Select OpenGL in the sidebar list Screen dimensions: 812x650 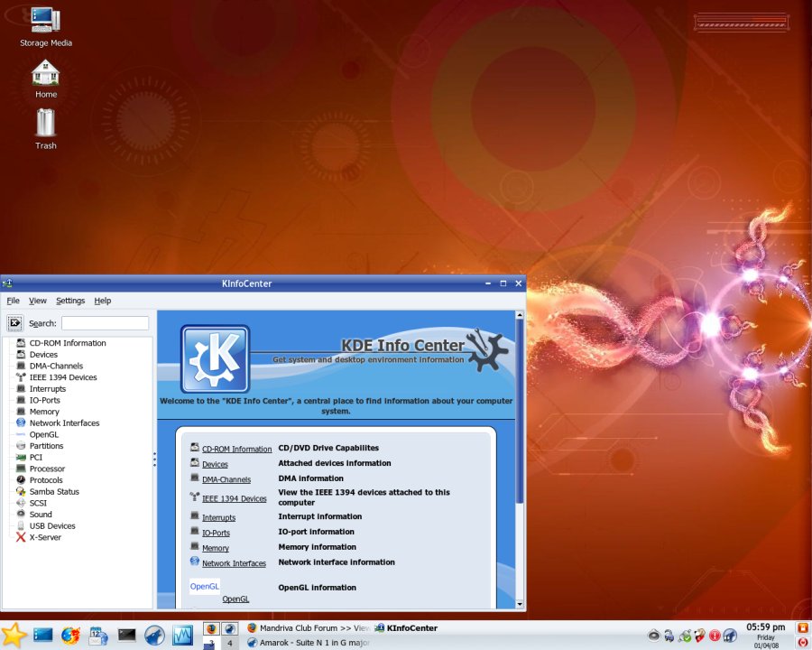(44, 434)
